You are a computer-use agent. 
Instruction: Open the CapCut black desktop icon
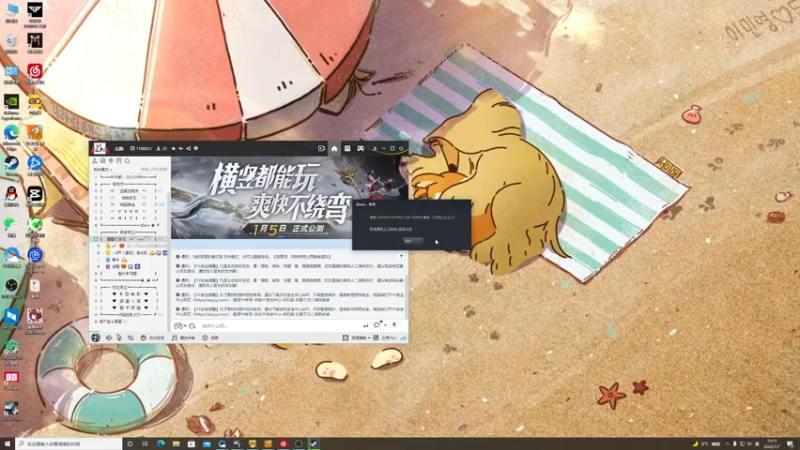[35, 196]
